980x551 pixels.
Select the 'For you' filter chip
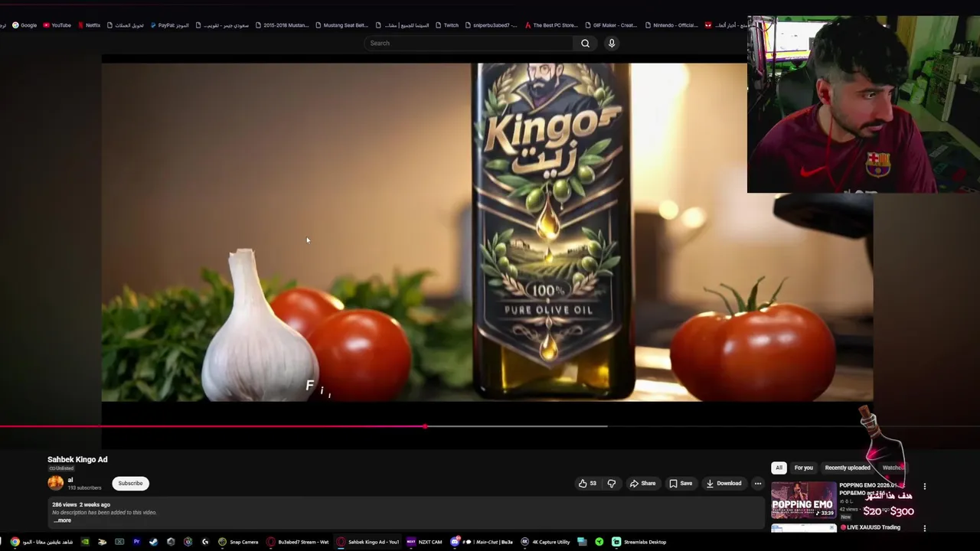(x=803, y=468)
